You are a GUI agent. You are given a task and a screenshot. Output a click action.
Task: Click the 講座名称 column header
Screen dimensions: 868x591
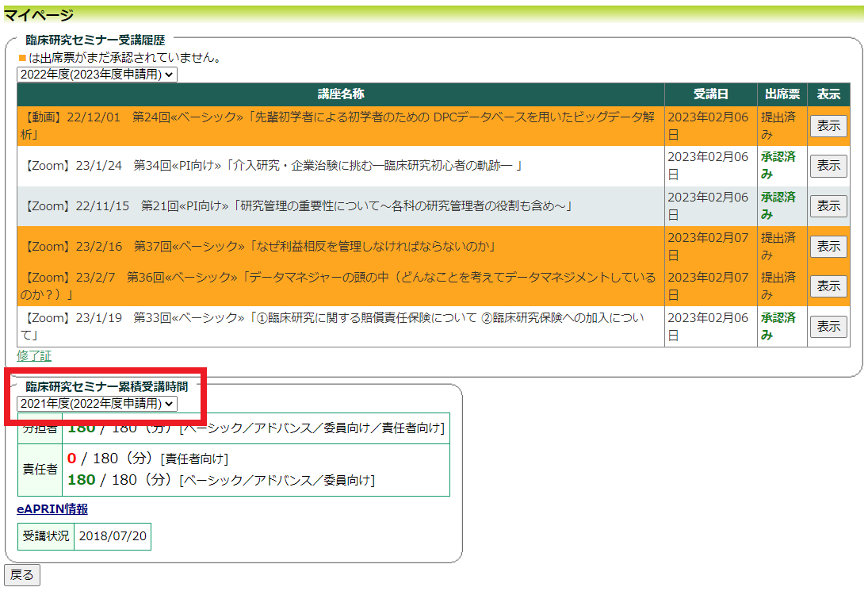coord(341,94)
